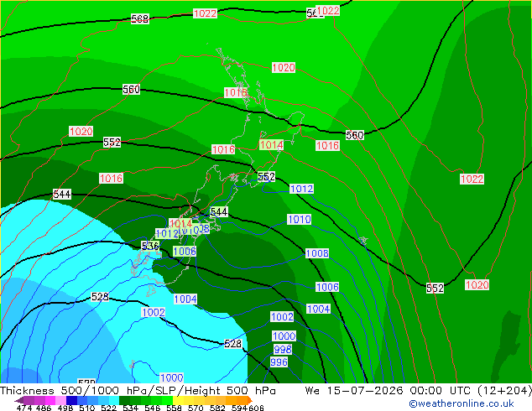Click the 1016 label right of the green-background 1014
This screenshot has width=532, height=411.
click(327, 145)
